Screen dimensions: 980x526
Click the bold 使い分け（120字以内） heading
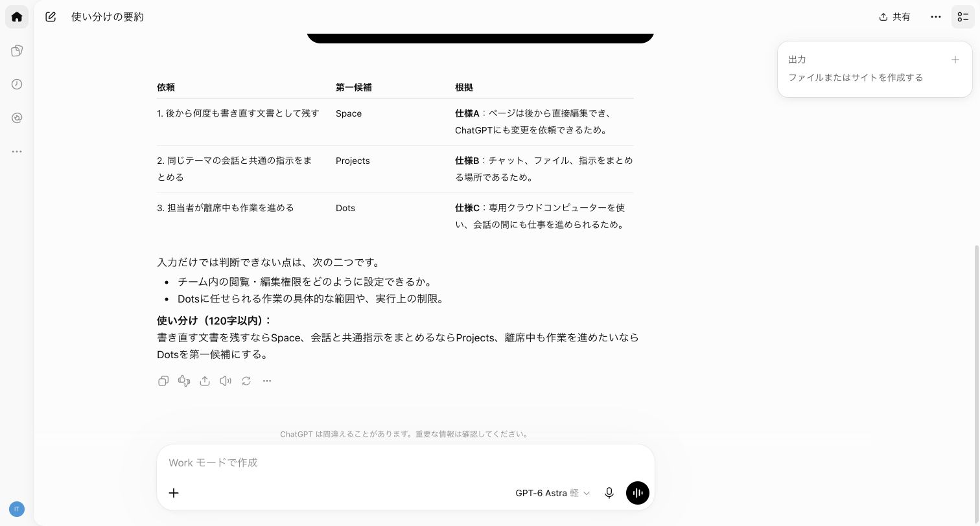[x=215, y=321]
